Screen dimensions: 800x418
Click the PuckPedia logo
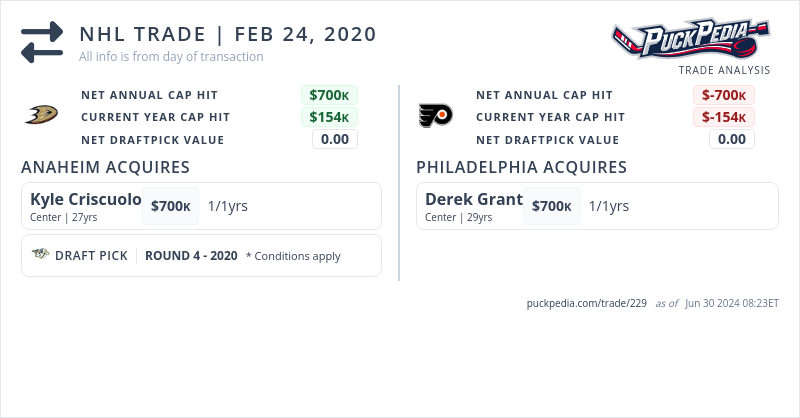point(691,39)
